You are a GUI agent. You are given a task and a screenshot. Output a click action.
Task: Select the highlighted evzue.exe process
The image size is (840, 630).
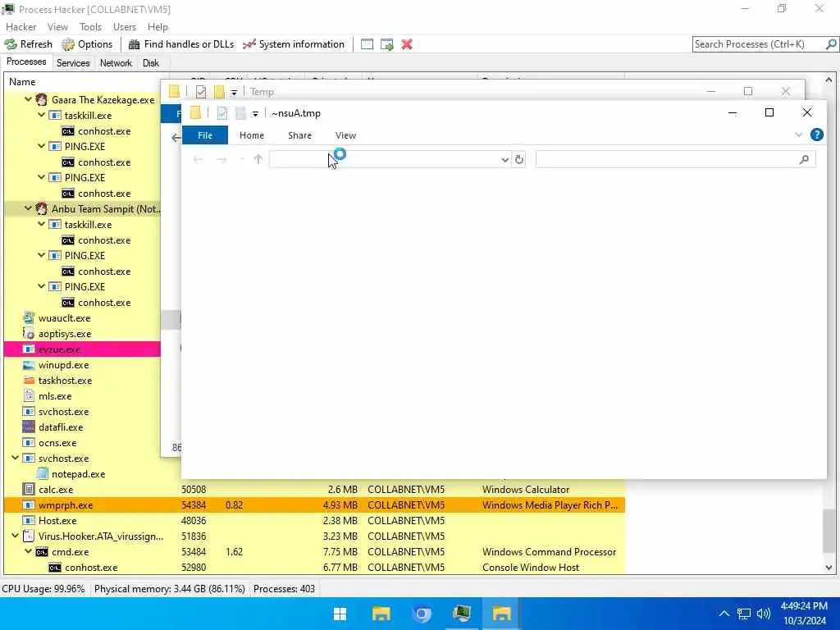point(82,349)
